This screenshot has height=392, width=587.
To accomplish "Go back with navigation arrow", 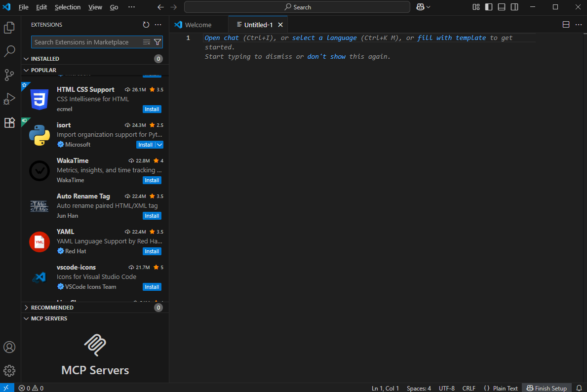I will (x=160, y=7).
